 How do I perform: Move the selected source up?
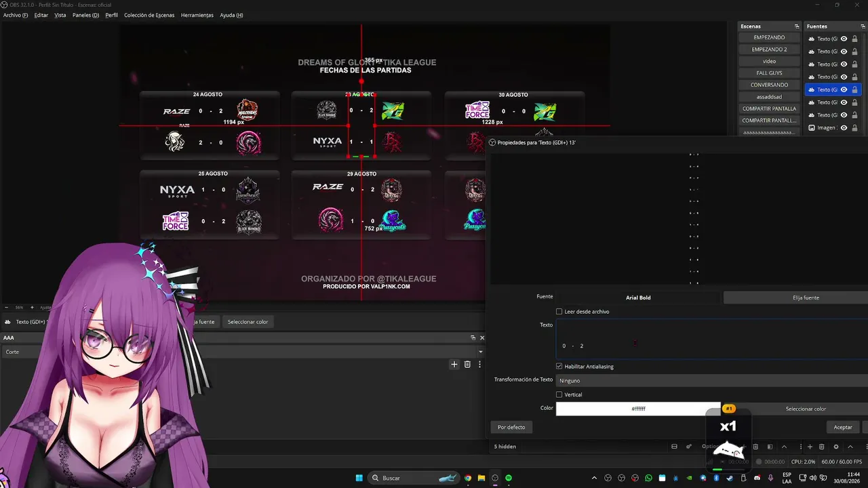pyautogui.click(x=850, y=447)
